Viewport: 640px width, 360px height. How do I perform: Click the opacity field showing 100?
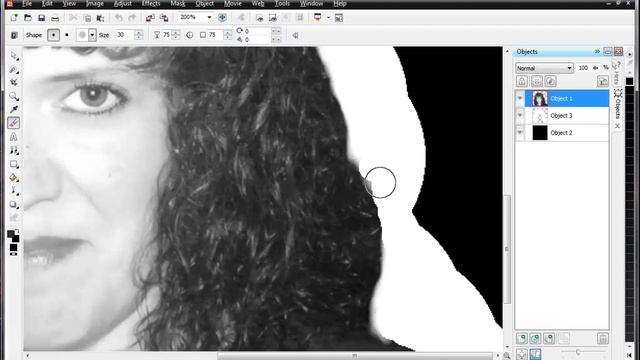[x=583, y=68]
